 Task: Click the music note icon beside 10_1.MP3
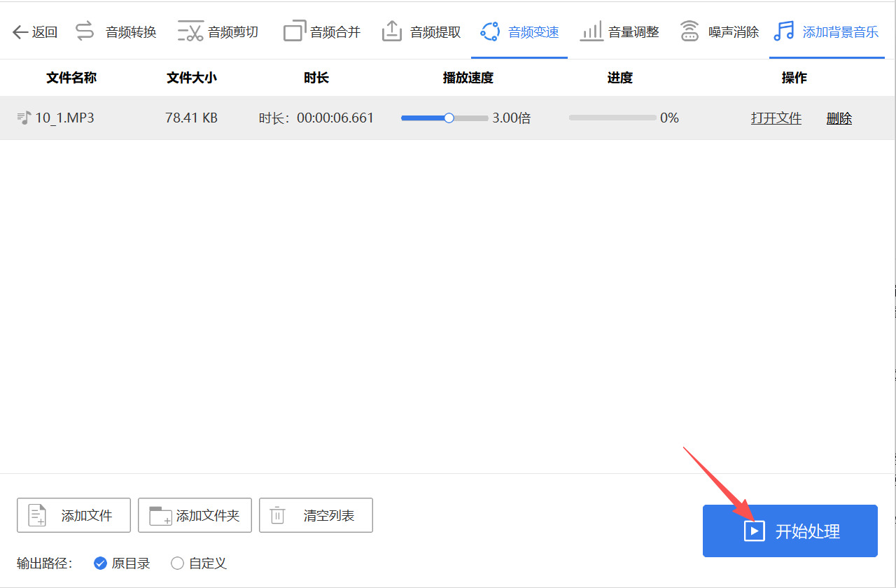[x=24, y=117]
